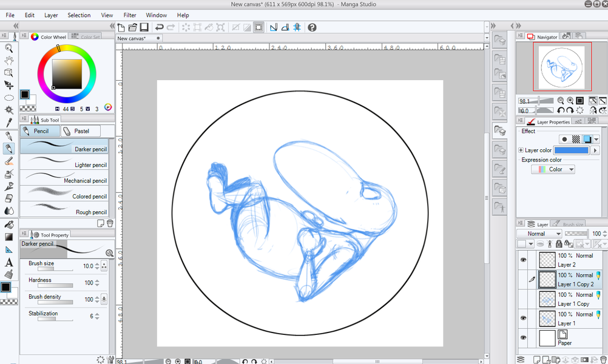This screenshot has height=364, width=608.
Task: Select the Pen nib tool
Action: (x=9, y=136)
